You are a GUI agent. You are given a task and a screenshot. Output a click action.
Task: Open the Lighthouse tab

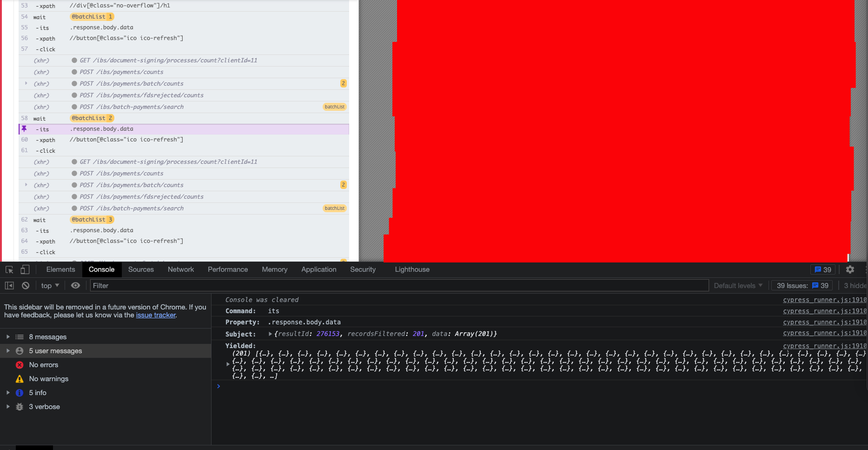click(x=412, y=269)
